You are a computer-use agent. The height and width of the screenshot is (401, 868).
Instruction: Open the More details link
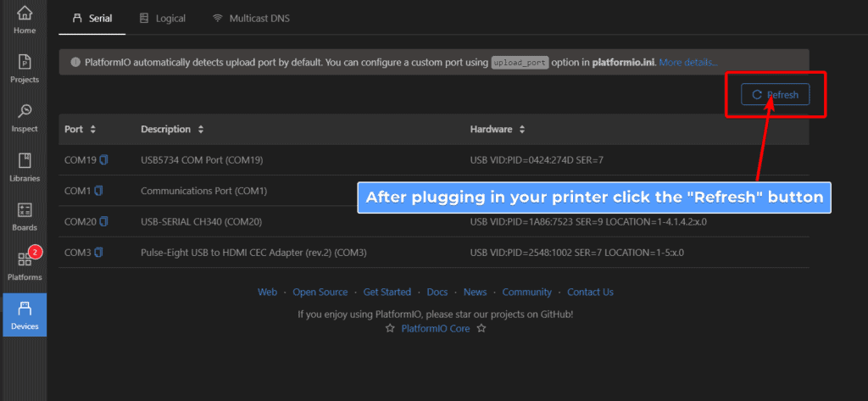coord(688,62)
